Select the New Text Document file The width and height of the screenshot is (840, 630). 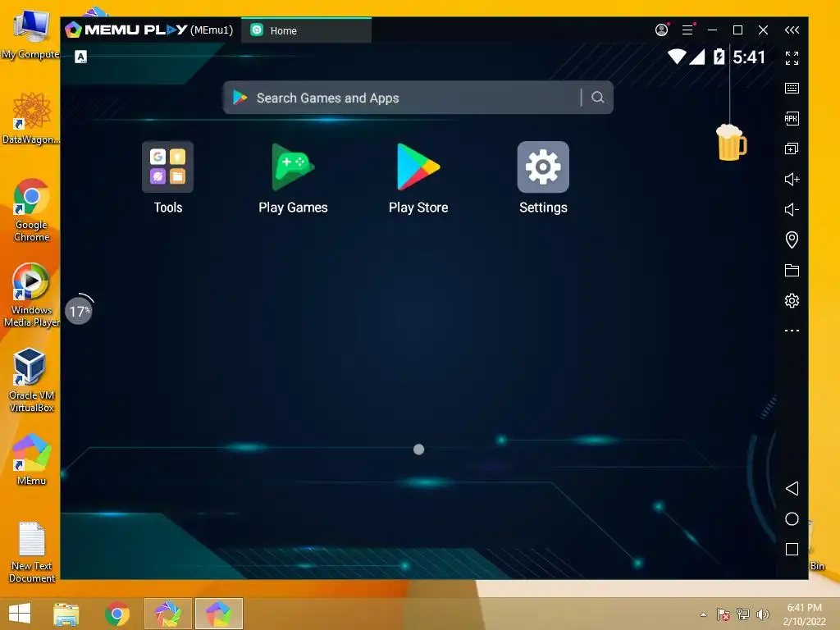pos(32,552)
